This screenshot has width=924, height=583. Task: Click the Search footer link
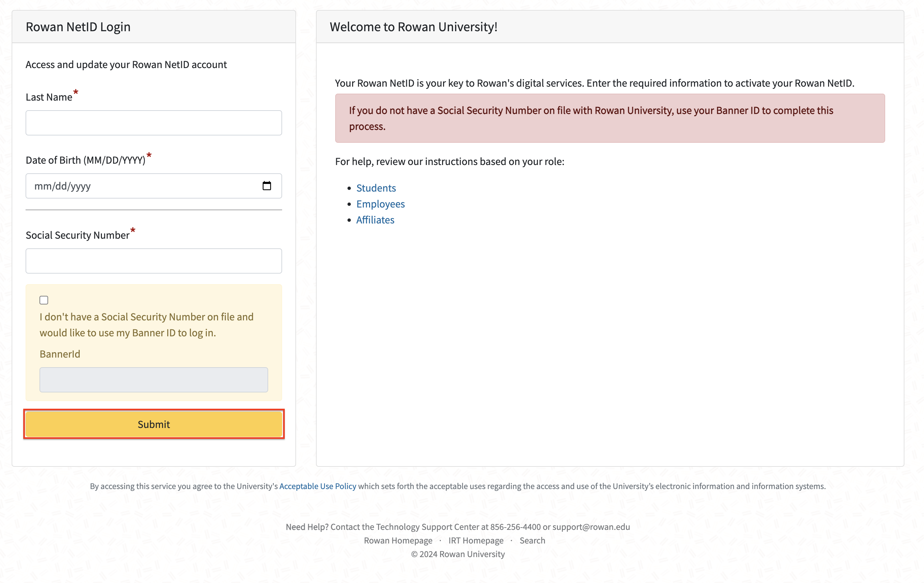(532, 541)
